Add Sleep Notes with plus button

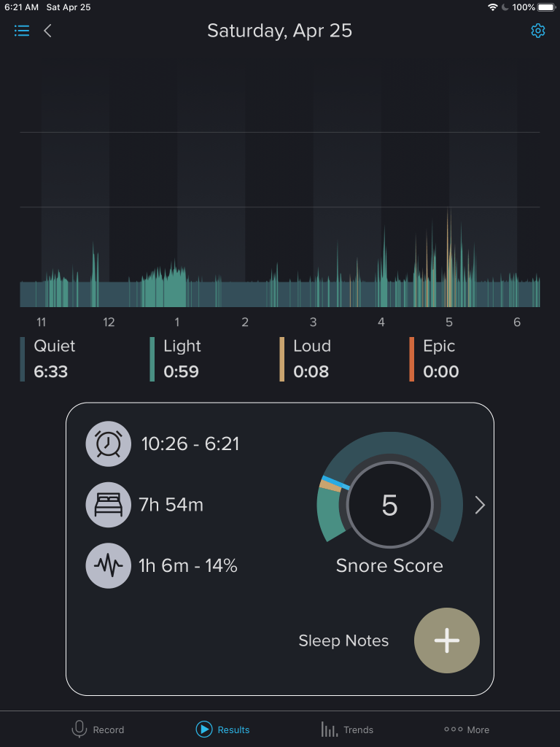pyautogui.click(x=446, y=640)
